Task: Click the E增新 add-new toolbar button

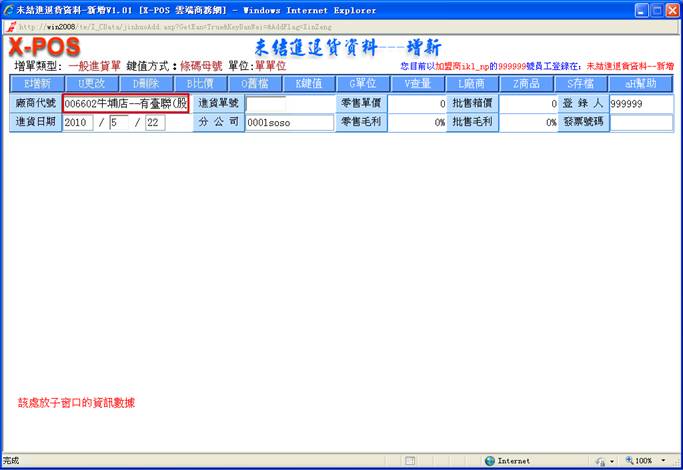Action: click(37, 84)
